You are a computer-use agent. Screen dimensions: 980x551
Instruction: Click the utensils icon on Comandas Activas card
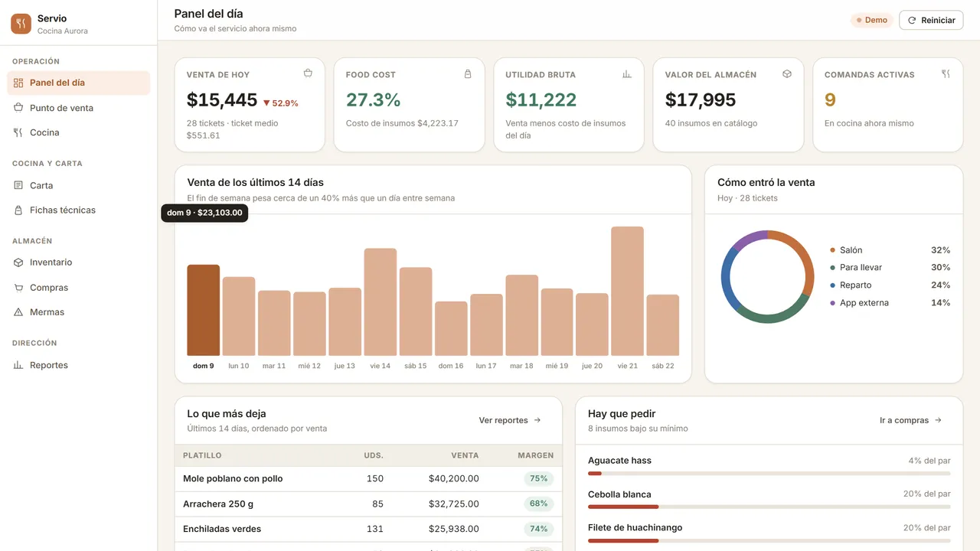pyautogui.click(x=946, y=74)
